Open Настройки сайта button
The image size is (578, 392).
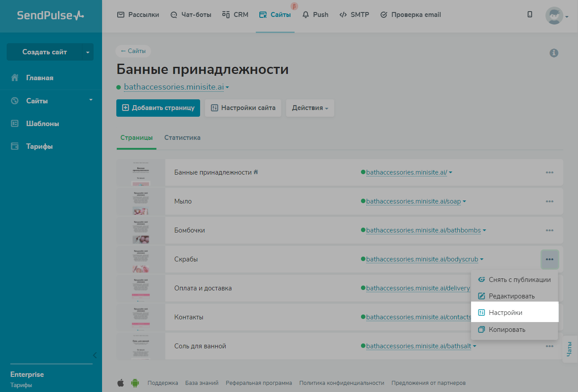pos(243,108)
